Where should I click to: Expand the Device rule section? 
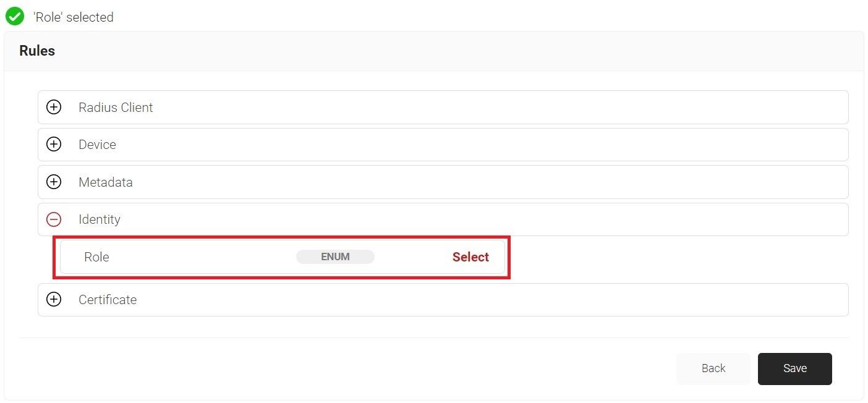tap(97, 145)
